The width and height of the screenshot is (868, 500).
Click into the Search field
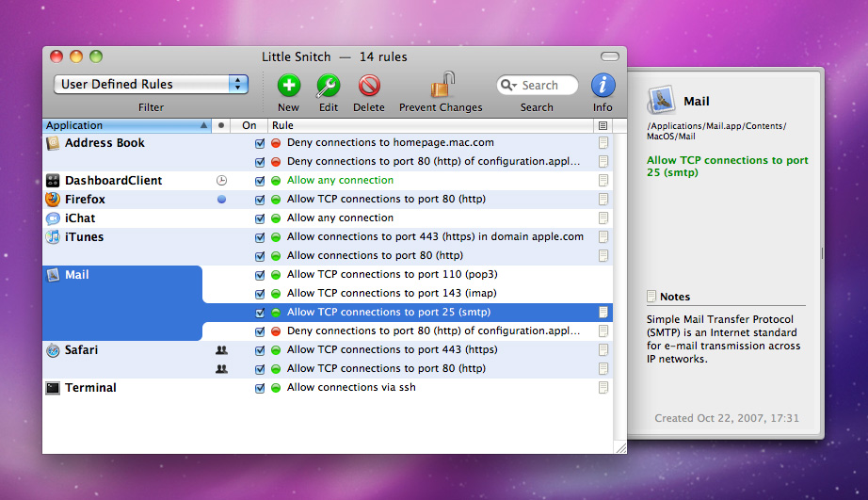tap(546, 86)
